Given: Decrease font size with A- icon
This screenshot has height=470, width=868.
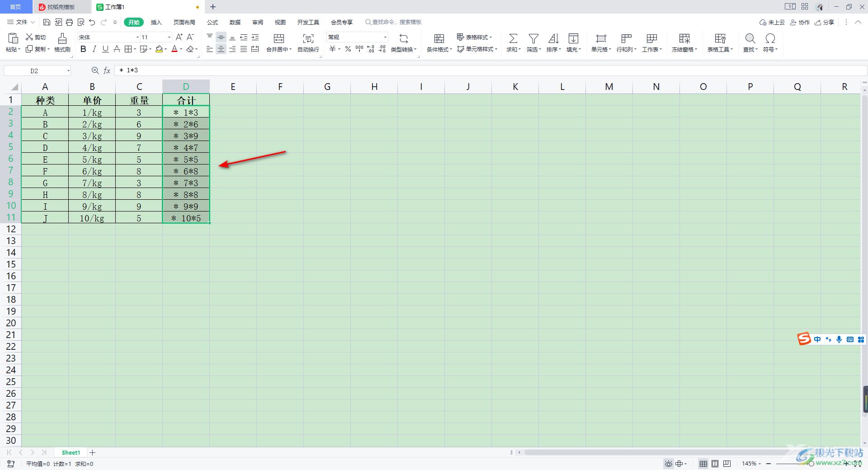Looking at the screenshot, I should tap(190, 37).
